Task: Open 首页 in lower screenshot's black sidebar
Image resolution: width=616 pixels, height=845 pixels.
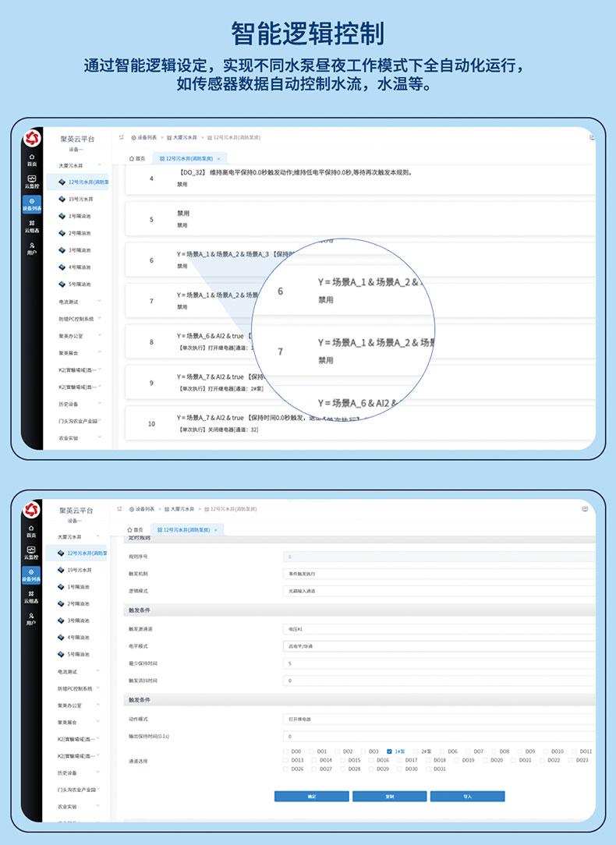Action: point(32,532)
